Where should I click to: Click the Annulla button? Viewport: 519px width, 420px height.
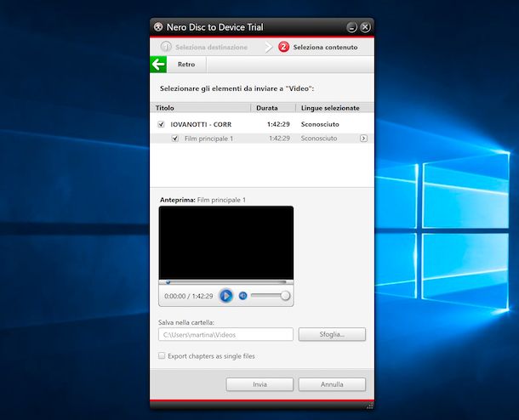tap(332, 384)
